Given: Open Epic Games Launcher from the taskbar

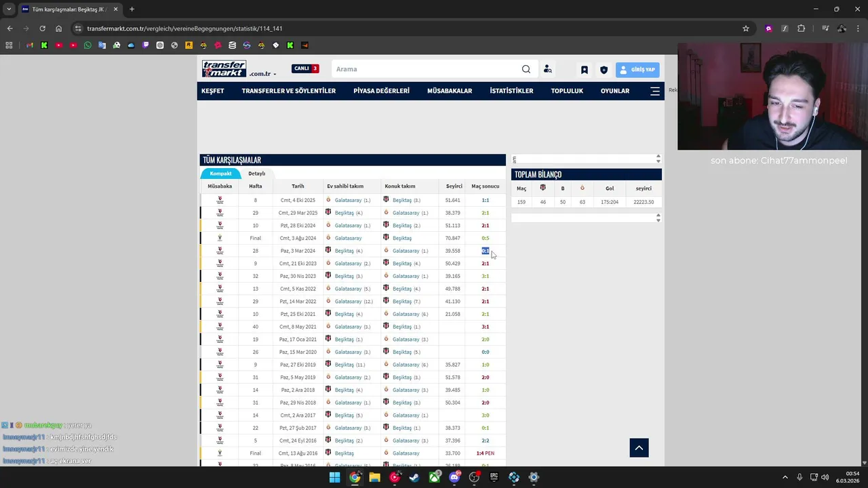Looking at the screenshot, I should (x=494, y=477).
